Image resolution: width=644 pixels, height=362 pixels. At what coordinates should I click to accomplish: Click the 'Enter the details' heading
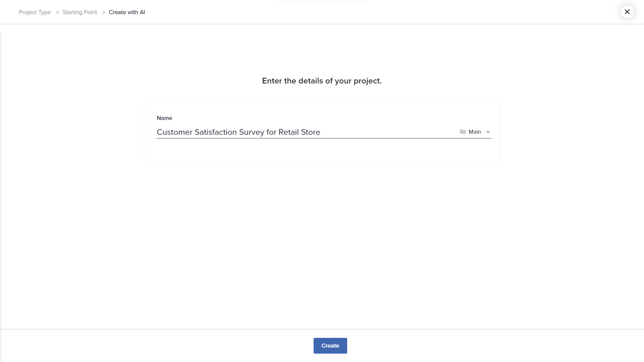[x=322, y=81]
